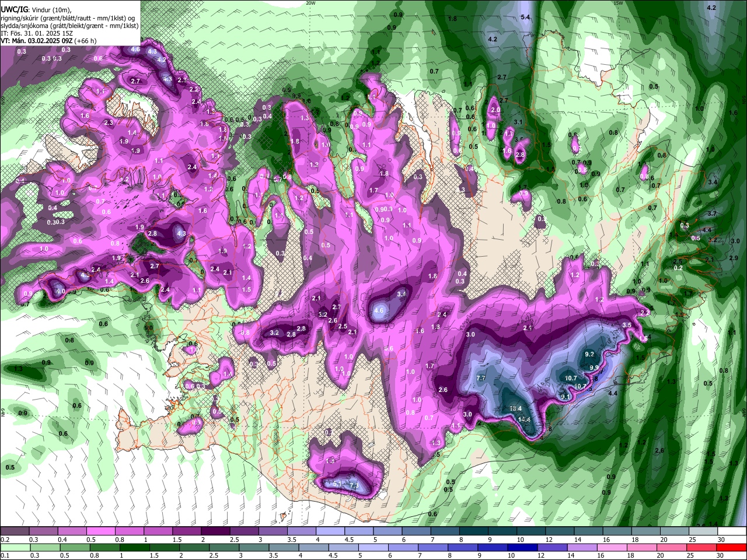Click the snow legend swatch between 3 and 3.5
Image resolution: width=747 pixels, height=560 pixels.
tap(273, 531)
